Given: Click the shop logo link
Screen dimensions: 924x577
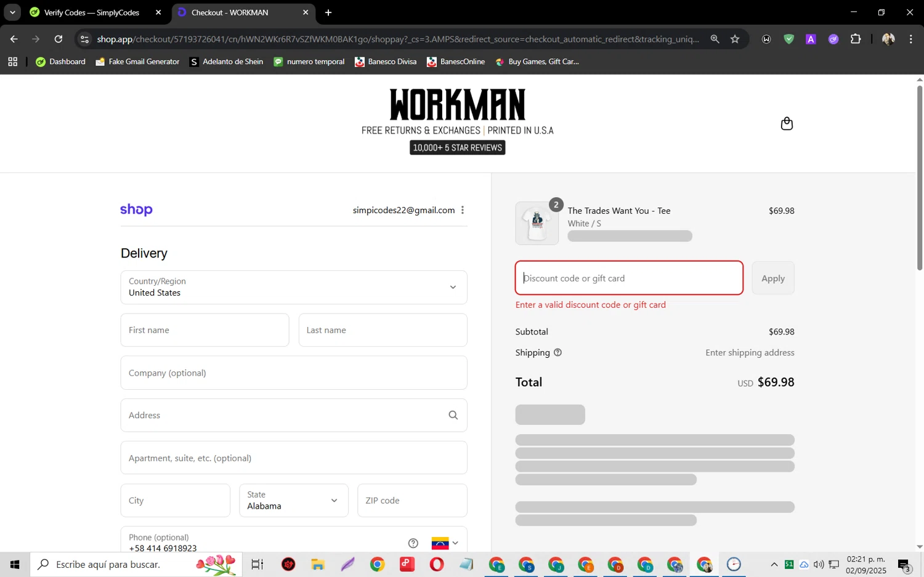Looking at the screenshot, I should click(136, 210).
